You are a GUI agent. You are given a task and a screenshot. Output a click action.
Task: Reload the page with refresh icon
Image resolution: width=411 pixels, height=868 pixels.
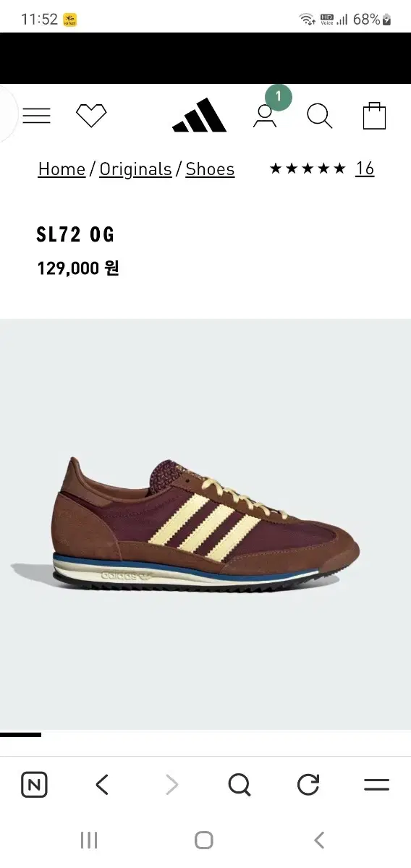[x=308, y=785]
